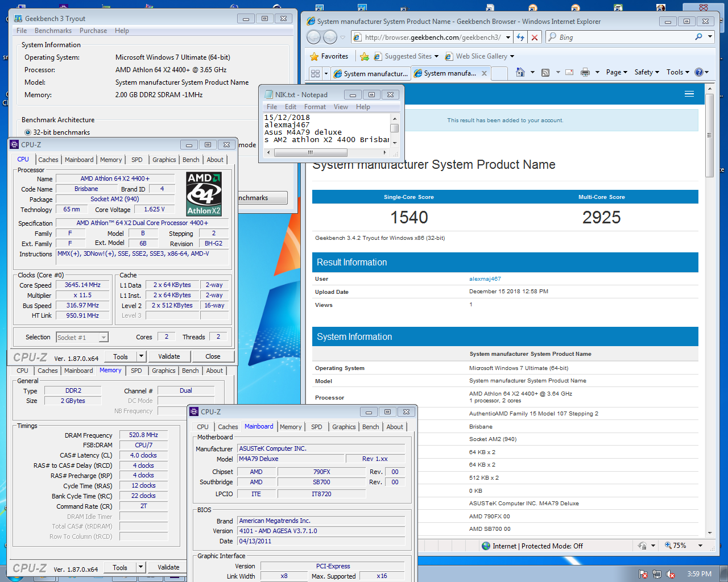The width and height of the screenshot is (728, 582).
Task: Switch to the Caches tab in top CPU-Z window
Action: click(x=48, y=160)
